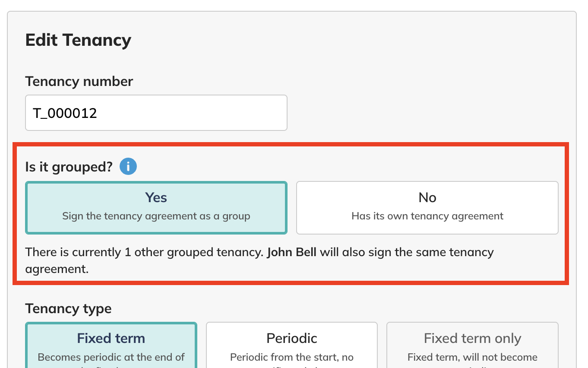The width and height of the screenshot is (588, 368).
Task: Click 'Has its own tenancy agreement' description
Action: [427, 216]
